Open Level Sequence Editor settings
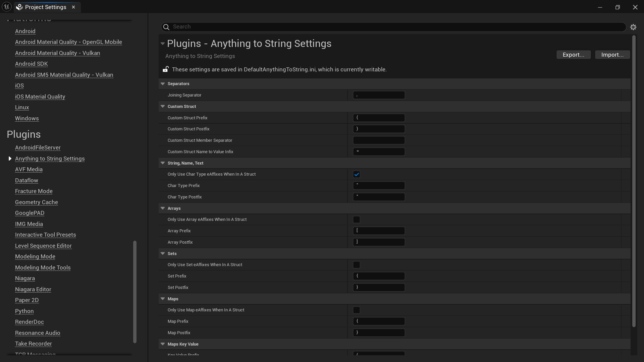This screenshot has height=362, width=644. pos(43,246)
